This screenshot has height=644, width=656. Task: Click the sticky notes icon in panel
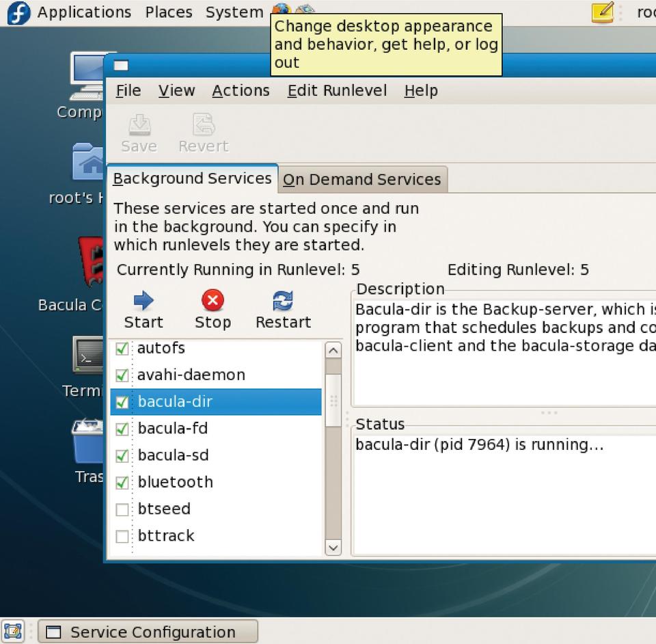coord(602,12)
